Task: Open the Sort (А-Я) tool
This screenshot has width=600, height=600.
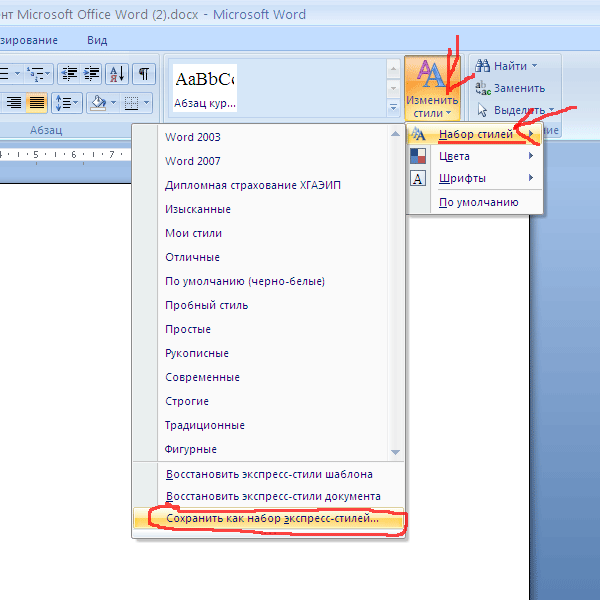Action: [x=117, y=73]
